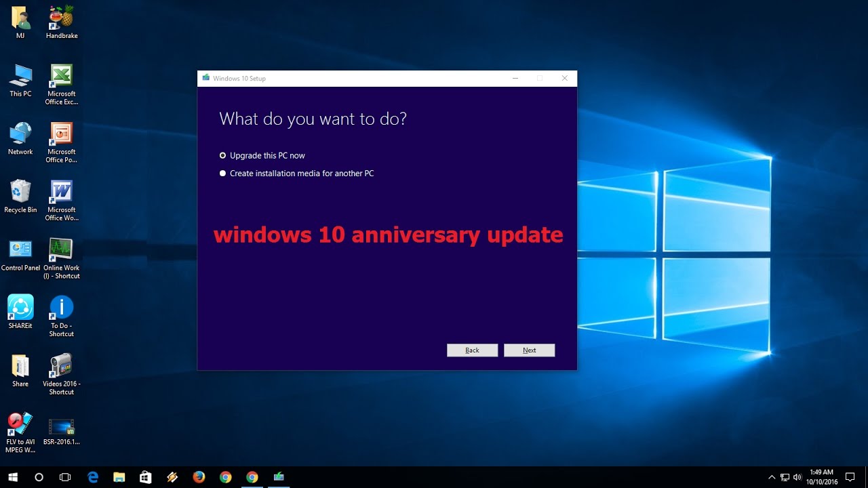The image size is (868, 488).
Task: Launch the Handbrake desktop shortcut
Action: coord(62,22)
